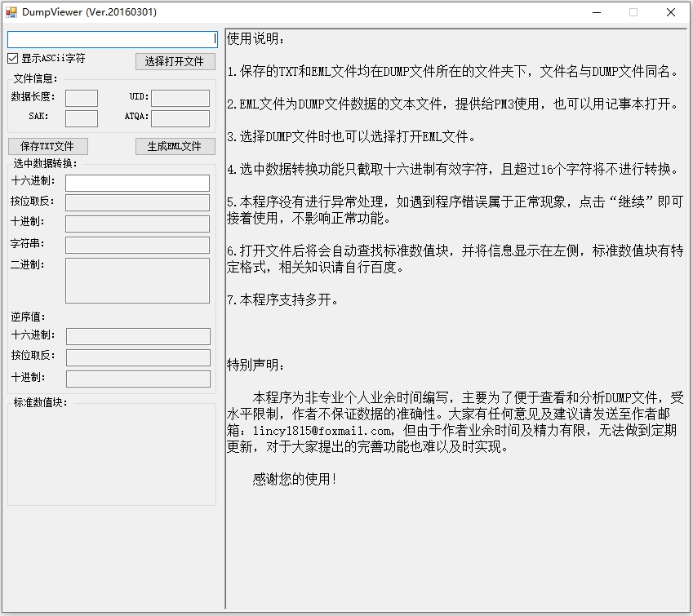Click the 按位取反 field under 选中数据转换

(x=137, y=203)
